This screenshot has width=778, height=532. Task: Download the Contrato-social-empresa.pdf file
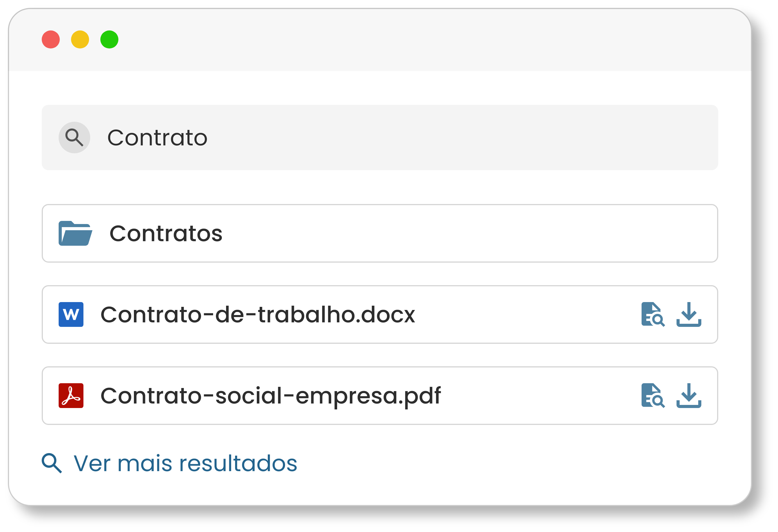point(689,396)
